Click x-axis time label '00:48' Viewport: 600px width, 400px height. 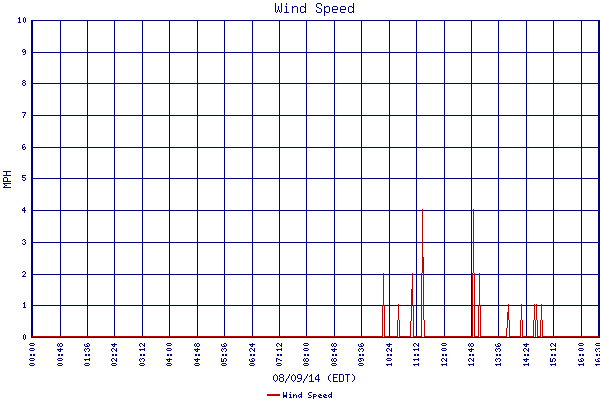[x=60, y=354]
